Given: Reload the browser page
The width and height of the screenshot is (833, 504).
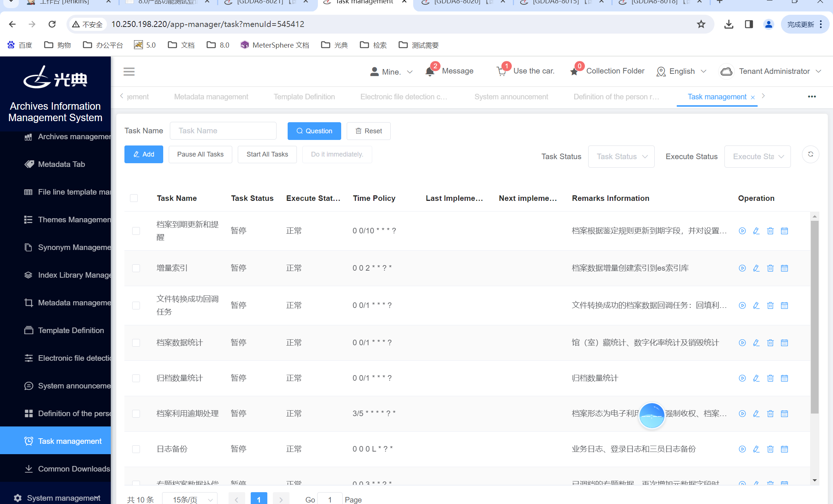Looking at the screenshot, I should [52, 24].
